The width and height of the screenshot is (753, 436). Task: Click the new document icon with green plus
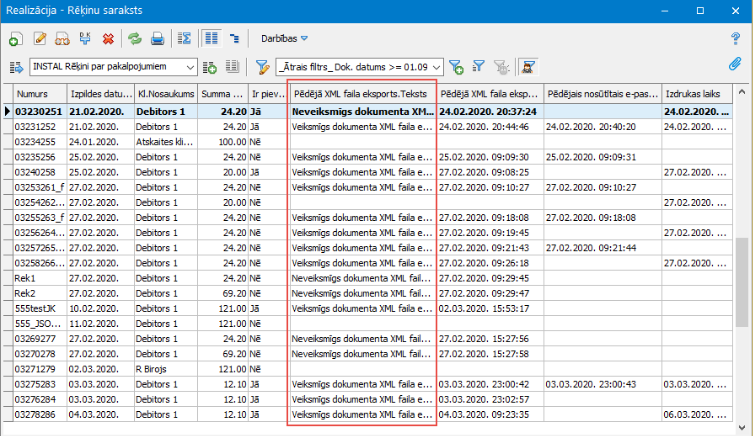coord(15,39)
